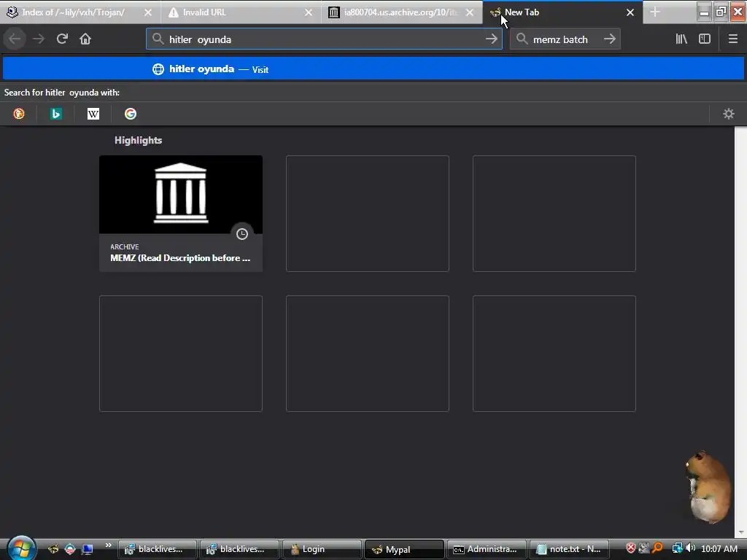Expand the quick launch chevron
This screenshot has height=560, width=747.
coord(109,545)
